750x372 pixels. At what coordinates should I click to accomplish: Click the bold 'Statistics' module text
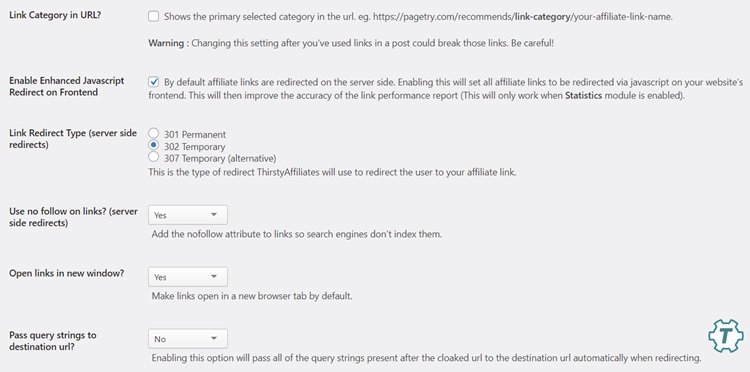[x=584, y=95]
